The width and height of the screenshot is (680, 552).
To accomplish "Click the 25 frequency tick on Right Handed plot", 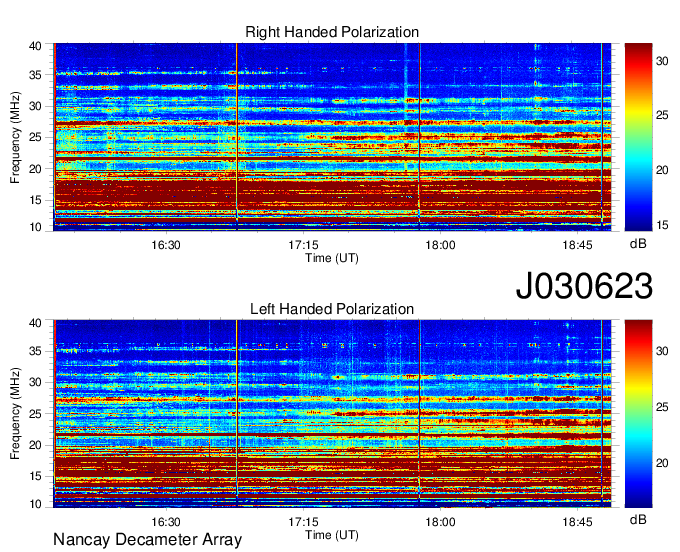I will coord(35,137).
